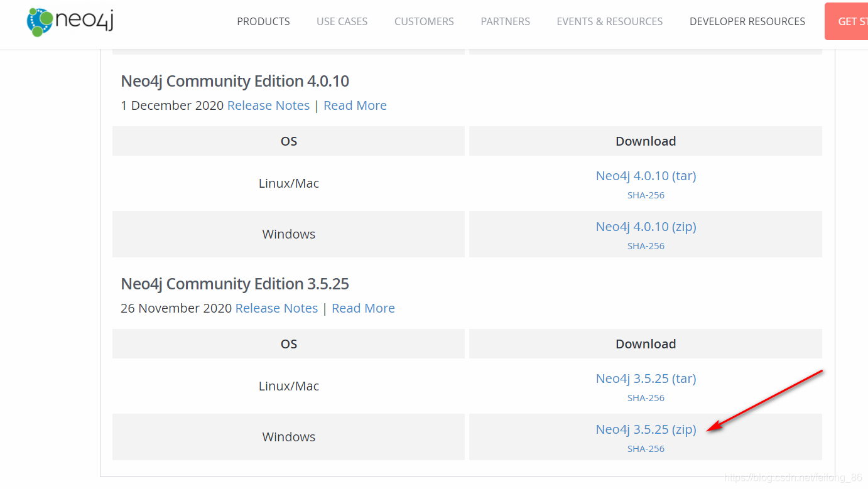Click the date text '1 December 2020'
868x489 pixels.
(x=172, y=105)
